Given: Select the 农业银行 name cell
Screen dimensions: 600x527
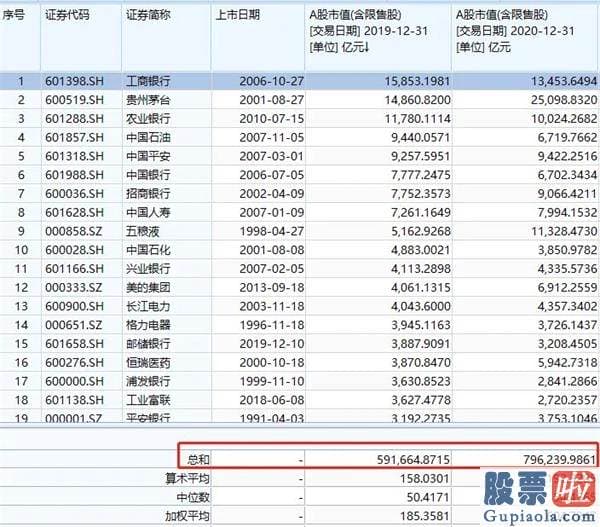Looking at the screenshot, I should coord(148,119).
